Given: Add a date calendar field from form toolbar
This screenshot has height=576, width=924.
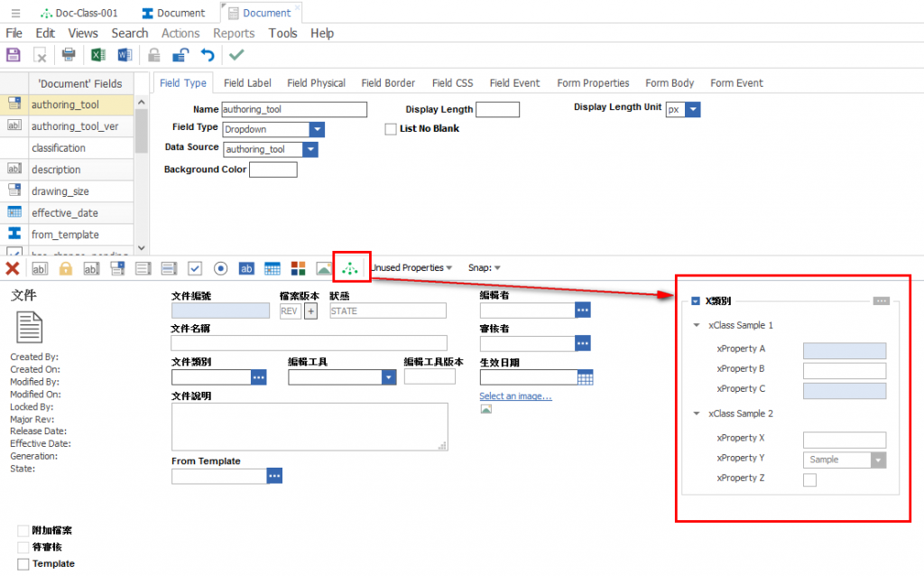Looking at the screenshot, I should [x=273, y=269].
